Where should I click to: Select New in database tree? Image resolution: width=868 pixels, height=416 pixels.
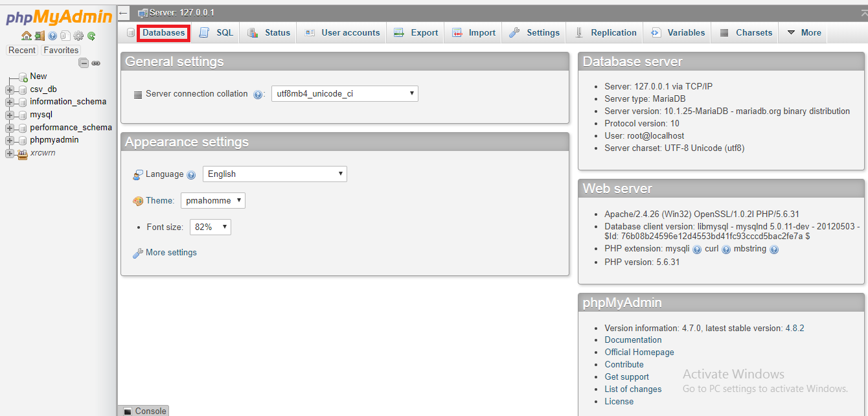(38, 76)
